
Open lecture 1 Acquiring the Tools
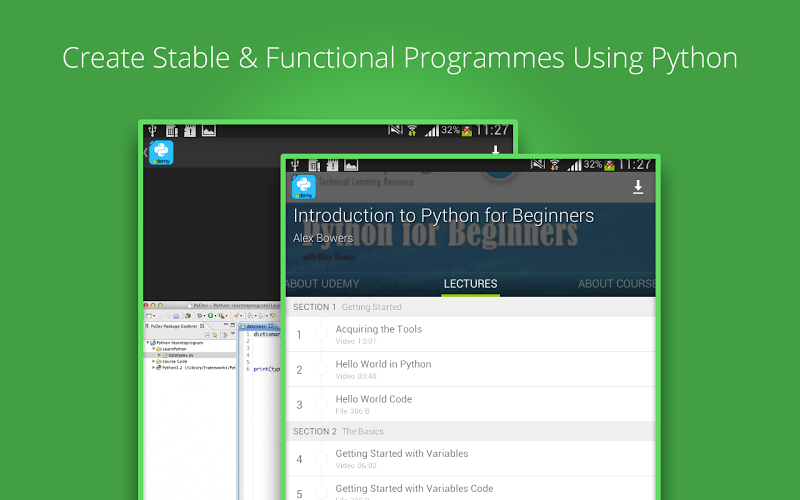470,334
